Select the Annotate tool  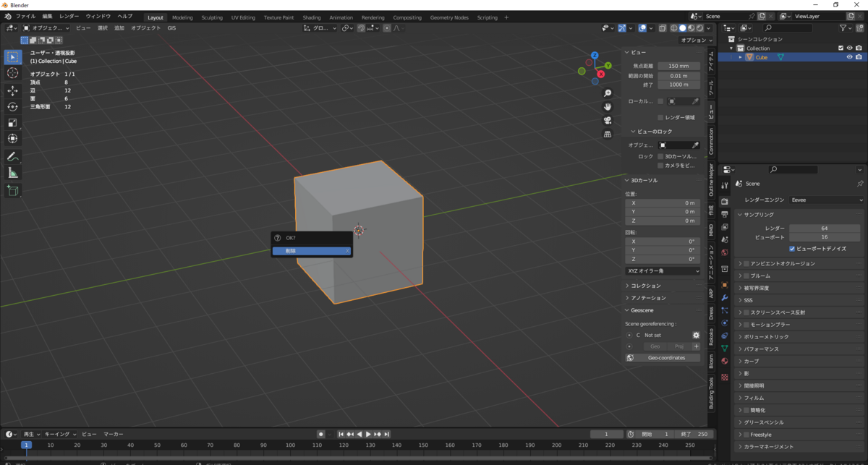12,157
